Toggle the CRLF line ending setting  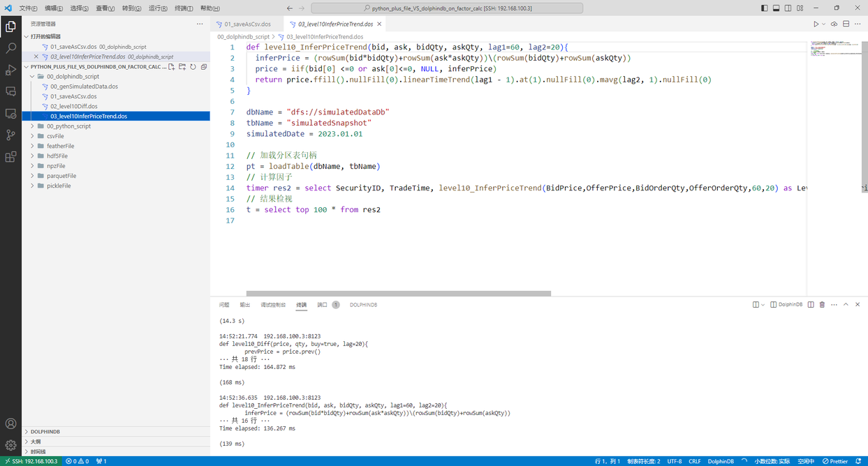coord(695,461)
